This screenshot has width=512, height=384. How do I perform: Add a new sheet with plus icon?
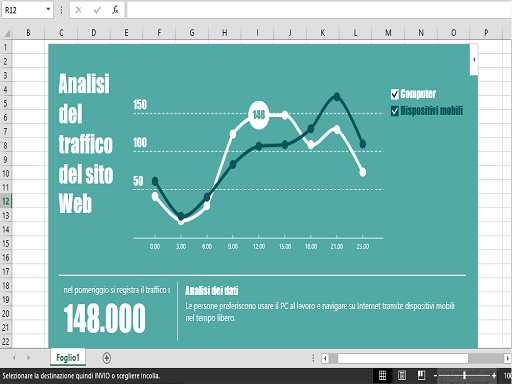[107, 358]
